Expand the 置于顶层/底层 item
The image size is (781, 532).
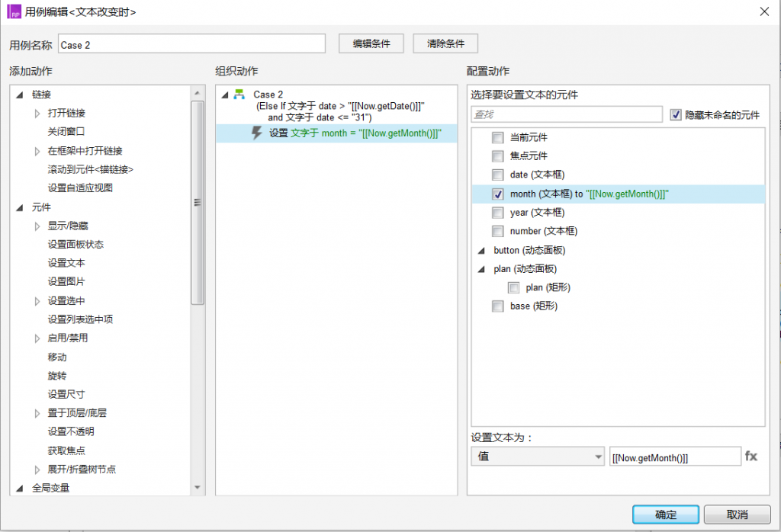37,413
